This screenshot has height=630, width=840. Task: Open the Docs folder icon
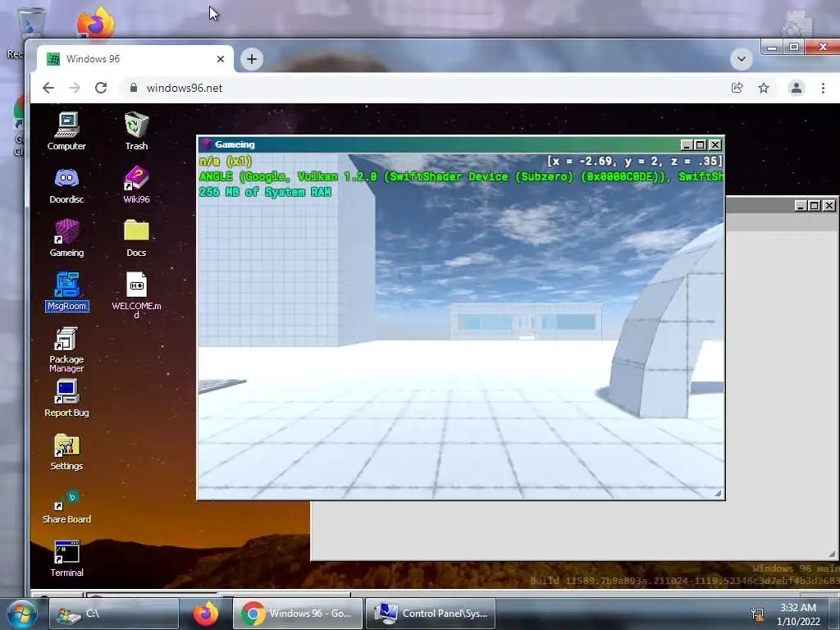(x=136, y=238)
